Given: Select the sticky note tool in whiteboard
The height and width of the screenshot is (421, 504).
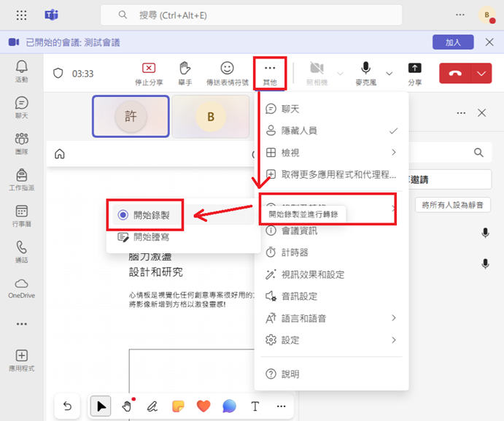Looking at the screenshot, I should tap(178, 406).
